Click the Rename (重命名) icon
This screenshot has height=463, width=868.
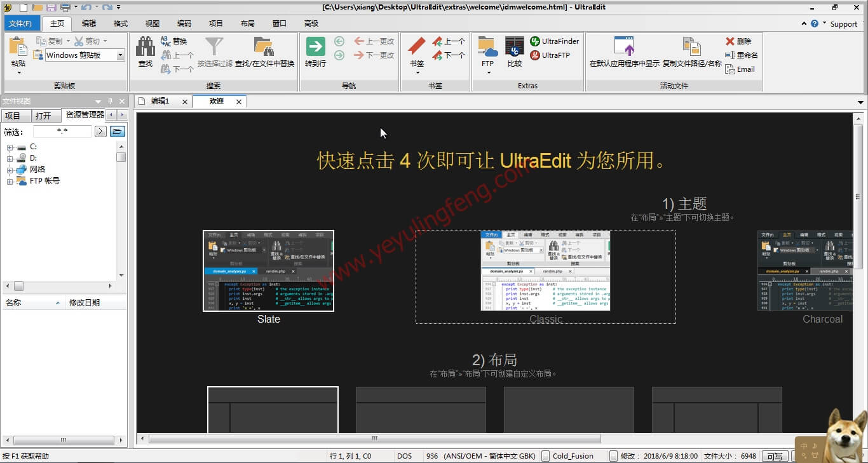pyautogui.click(x=730, y=55)
